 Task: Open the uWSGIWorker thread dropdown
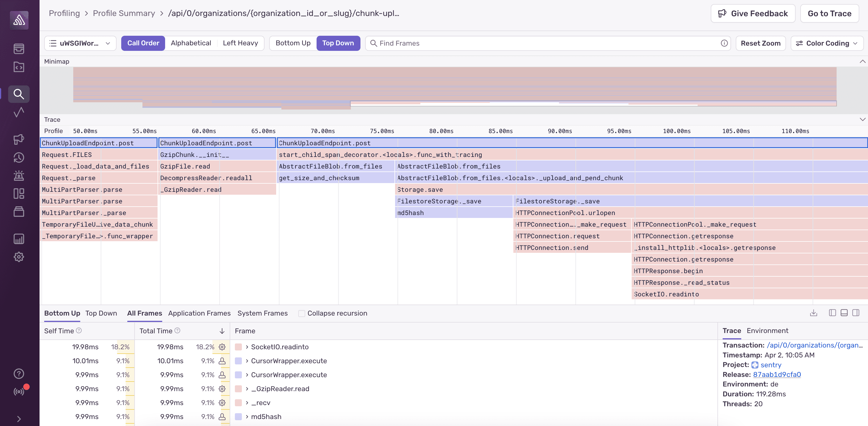[x=80, y=43]
